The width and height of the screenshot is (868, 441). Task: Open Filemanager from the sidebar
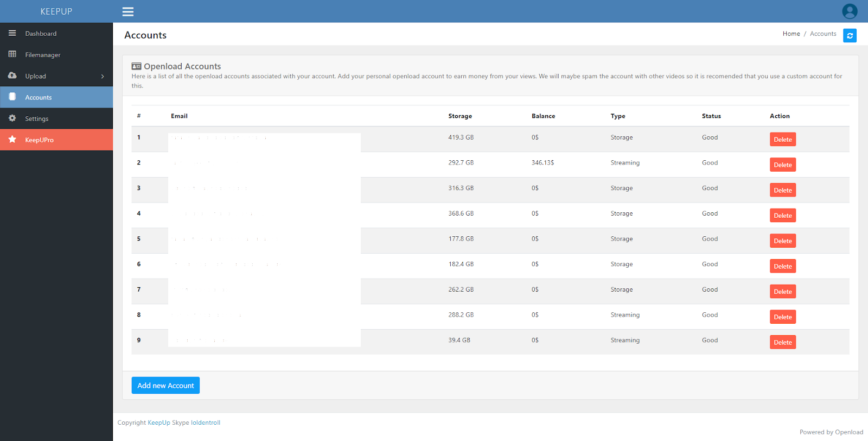tap(43, 55)
